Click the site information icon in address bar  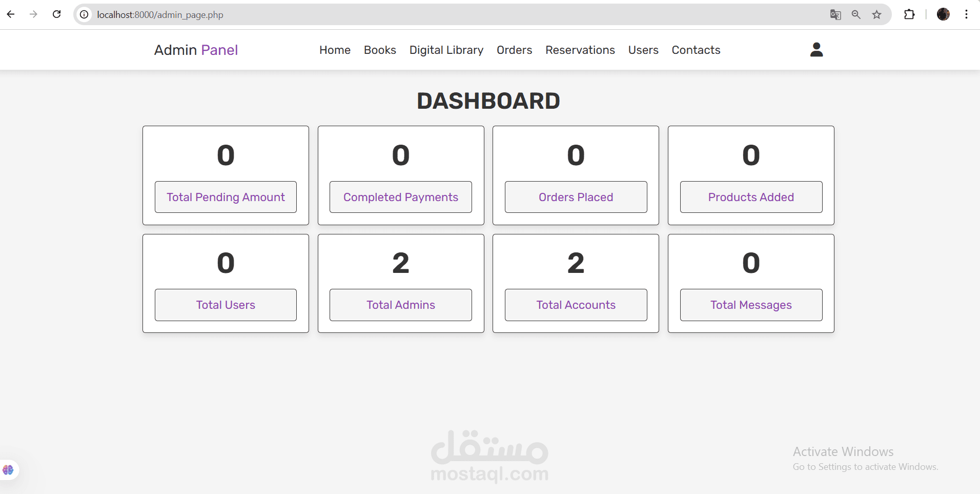[84, 14]
